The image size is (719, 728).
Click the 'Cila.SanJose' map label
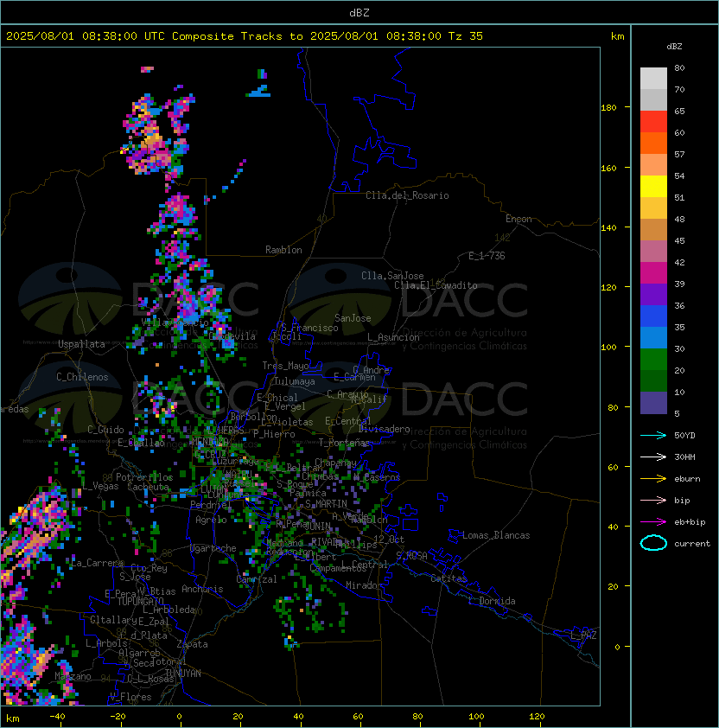392,276
